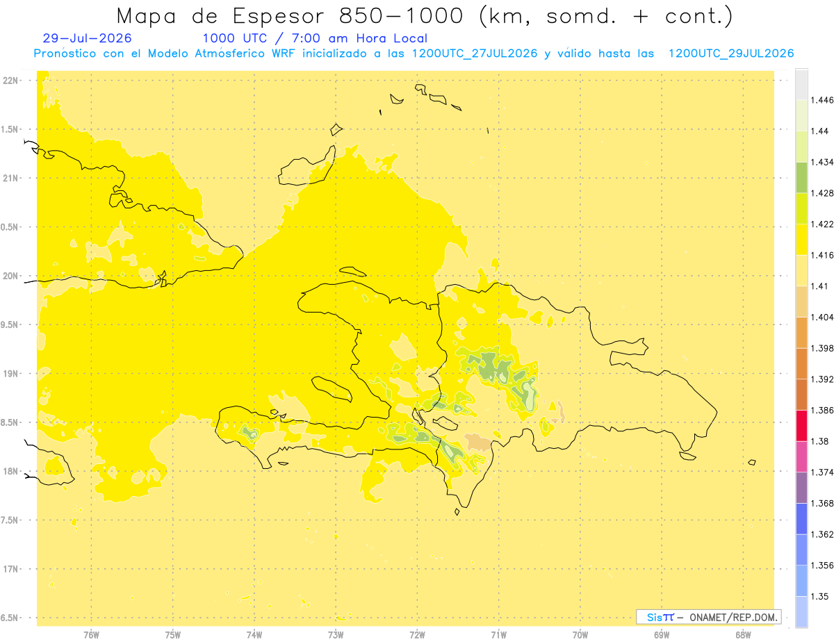Click the 20N latitude axis label
The image size is (834, 644).
(x=12, y=276)
